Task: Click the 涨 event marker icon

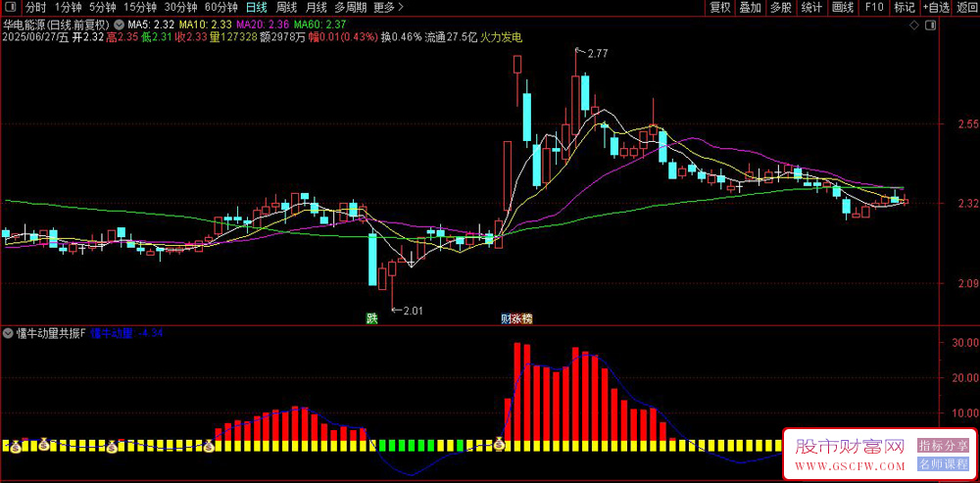Action: pos(515,318)
